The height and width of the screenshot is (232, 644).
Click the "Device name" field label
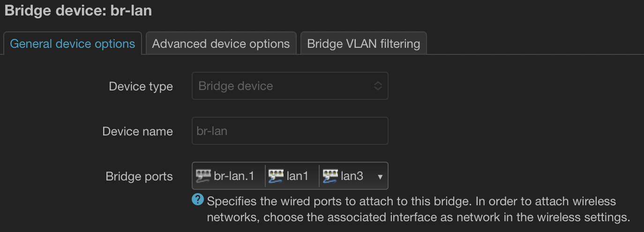137,132
